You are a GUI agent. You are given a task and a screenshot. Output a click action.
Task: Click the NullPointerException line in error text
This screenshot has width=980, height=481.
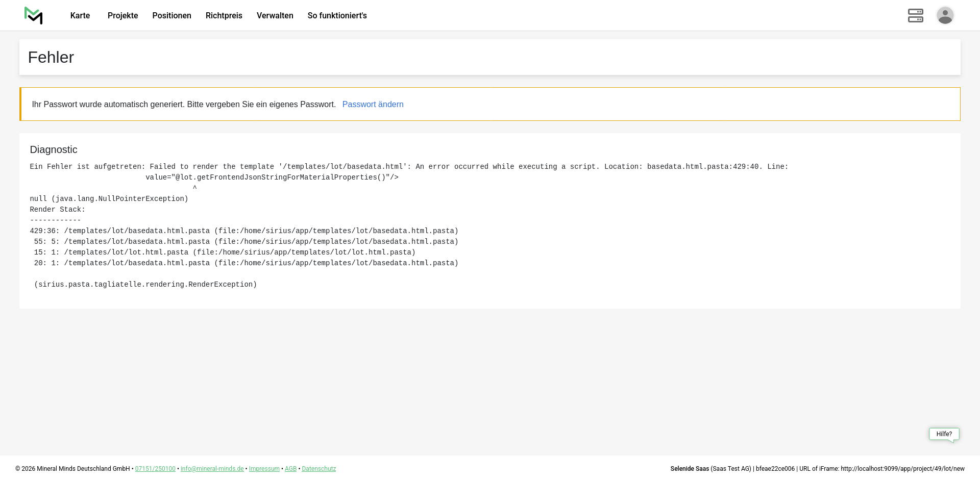tap(109, 199)
